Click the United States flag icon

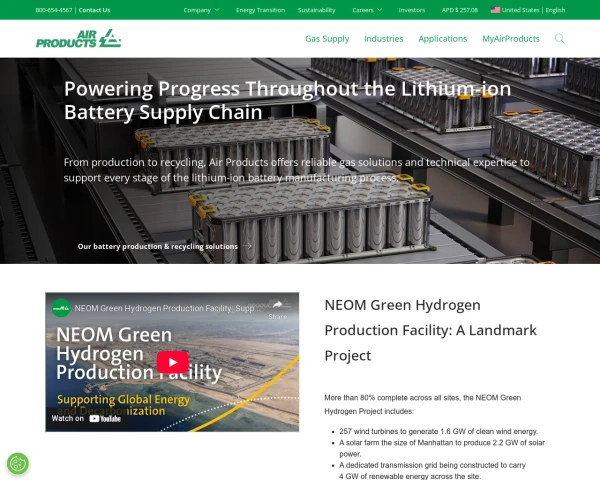point(495,10)
